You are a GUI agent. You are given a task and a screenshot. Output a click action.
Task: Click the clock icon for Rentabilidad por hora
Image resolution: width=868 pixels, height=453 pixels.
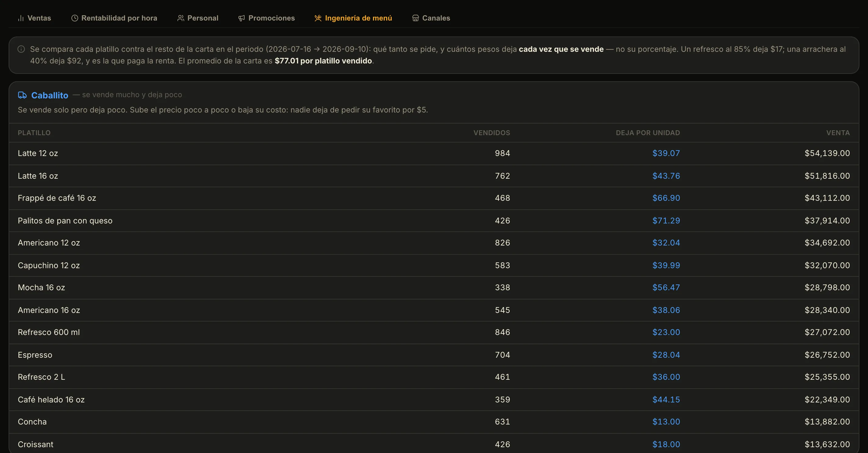pos(74,18)
